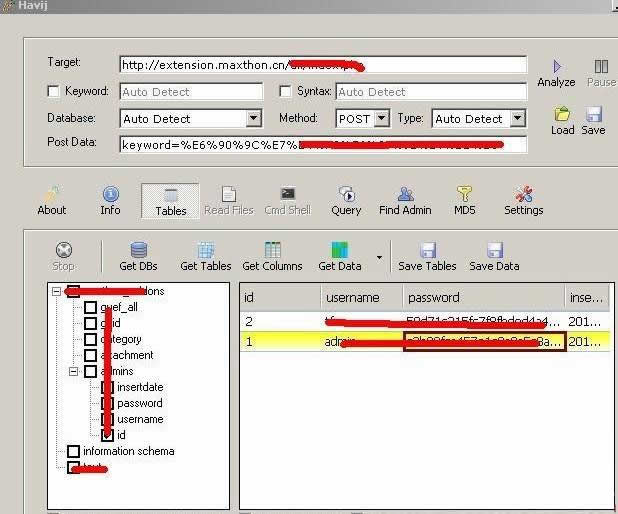This screenshot has width=618, height=514.
Task: Open the Query tool
Action: pos(346,194)
